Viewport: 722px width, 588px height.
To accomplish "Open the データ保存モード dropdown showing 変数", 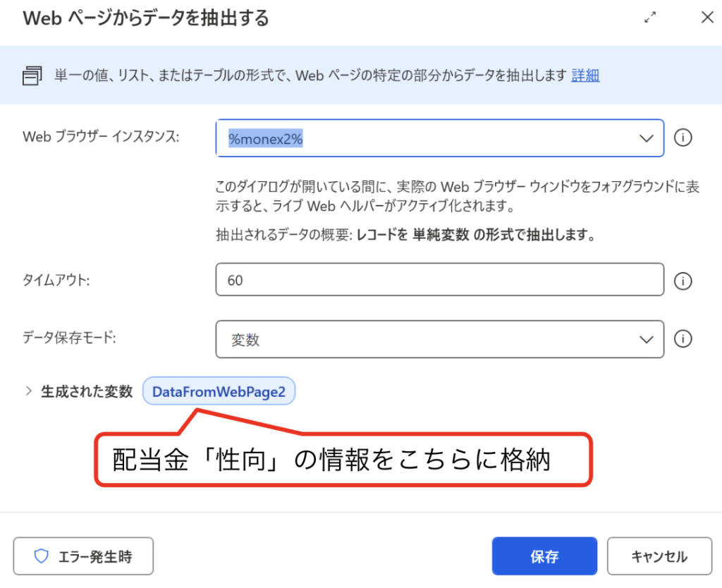I will 423,339.
